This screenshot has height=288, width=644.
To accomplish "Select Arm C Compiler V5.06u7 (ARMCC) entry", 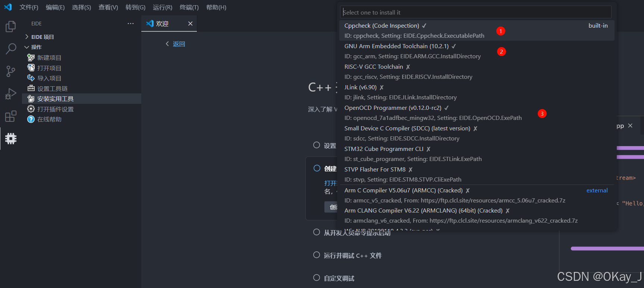I will [477, 195].
